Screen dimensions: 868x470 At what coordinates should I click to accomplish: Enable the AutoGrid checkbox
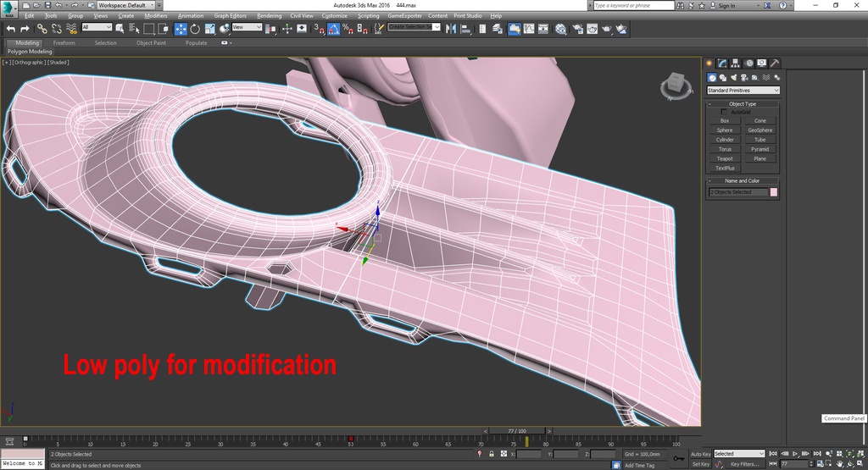(724, 112)
